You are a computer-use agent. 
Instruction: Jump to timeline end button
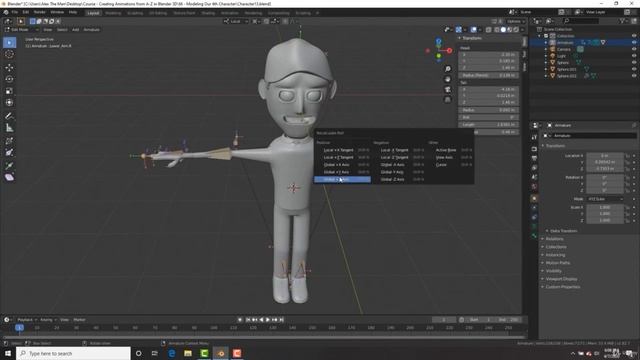point(281,320)
